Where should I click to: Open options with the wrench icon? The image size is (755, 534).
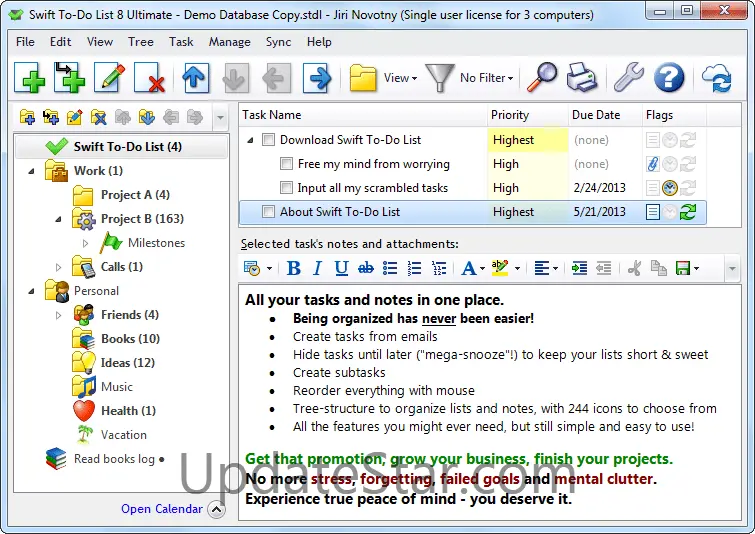[628, 77]
